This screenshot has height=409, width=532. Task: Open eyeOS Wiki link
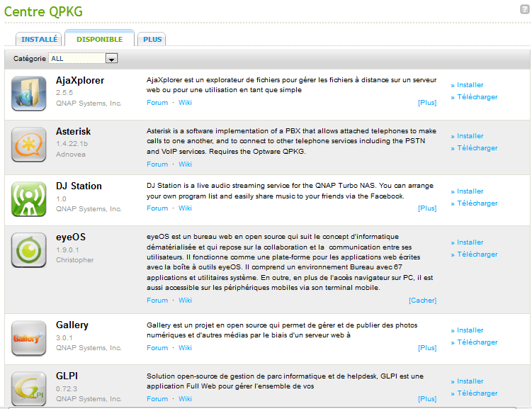pyautogui.click(x=185, y=301)
